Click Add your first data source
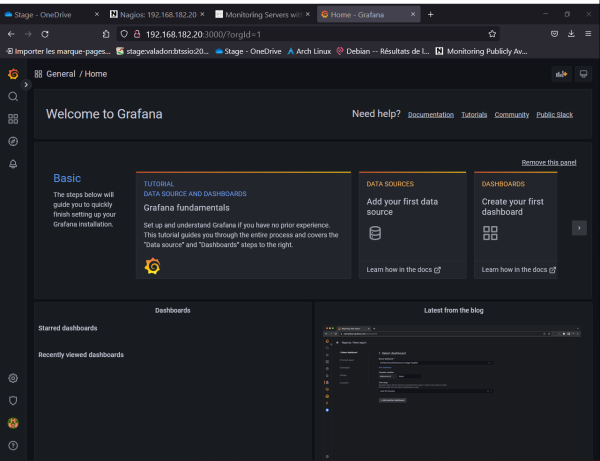The width and height of the screenshot is (600, 461). tap(402, 207)
